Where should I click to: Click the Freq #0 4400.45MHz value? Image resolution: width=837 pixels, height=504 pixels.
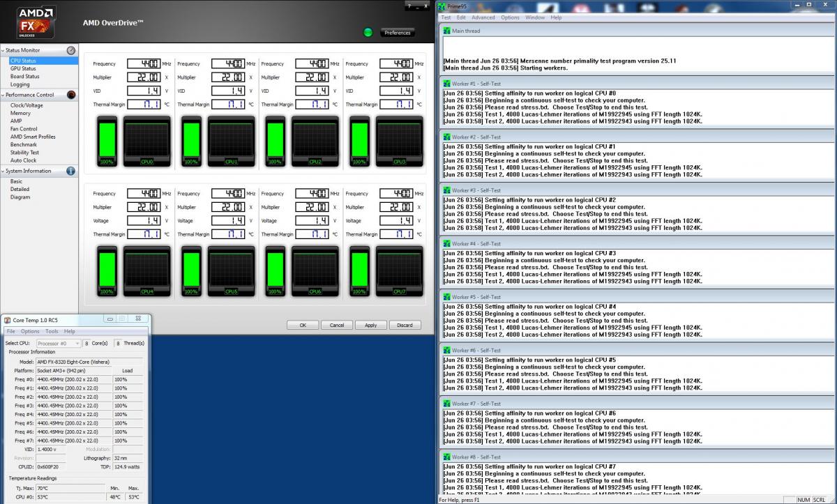[x=73, y=379]
